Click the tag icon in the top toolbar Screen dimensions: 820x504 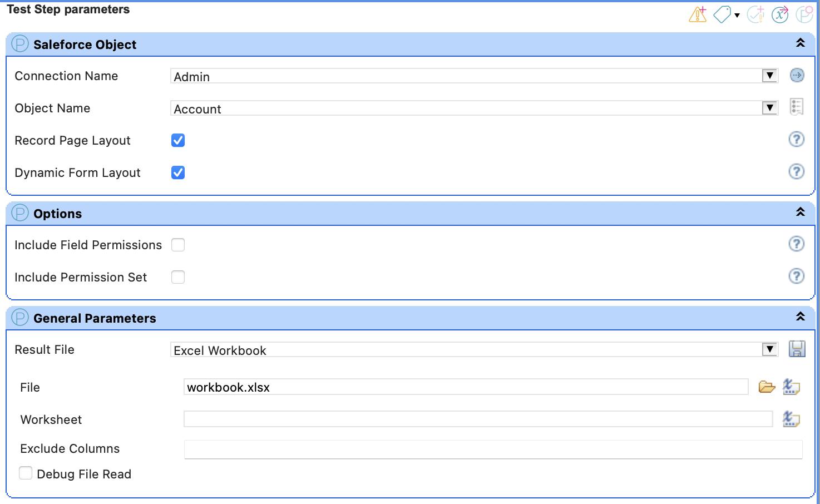coord(722,14)
